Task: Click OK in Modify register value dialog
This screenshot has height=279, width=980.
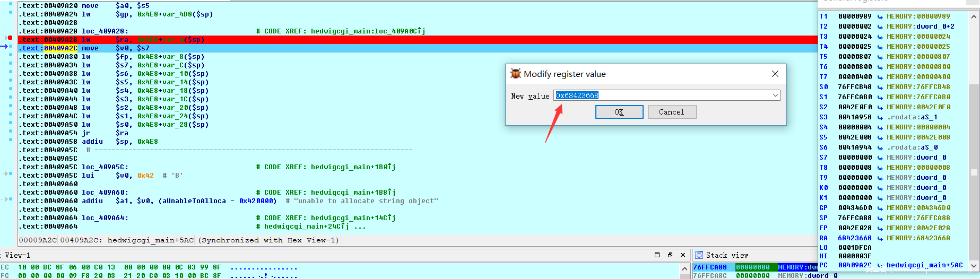Action: (x=619, y=112)
